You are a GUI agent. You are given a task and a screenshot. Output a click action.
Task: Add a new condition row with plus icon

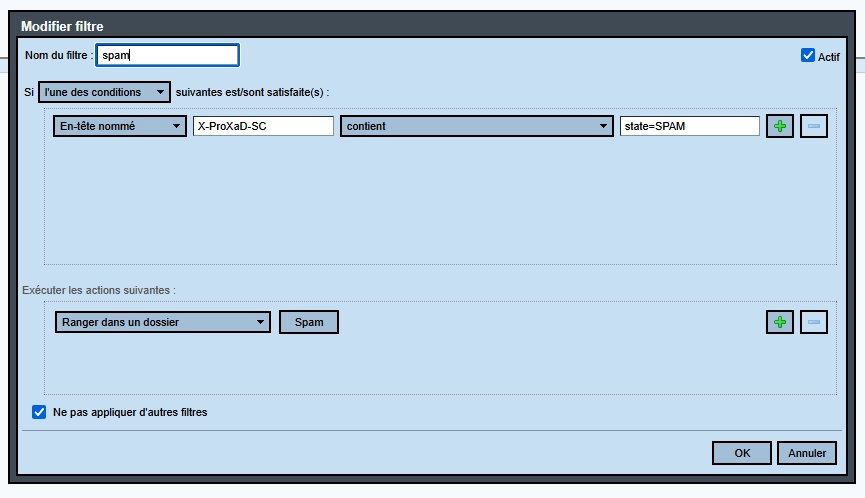click(x=780, y=126)
